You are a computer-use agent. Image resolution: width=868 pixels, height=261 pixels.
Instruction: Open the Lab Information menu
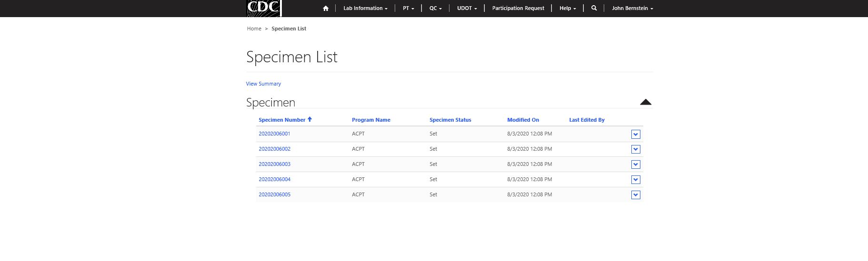(365, 9)
